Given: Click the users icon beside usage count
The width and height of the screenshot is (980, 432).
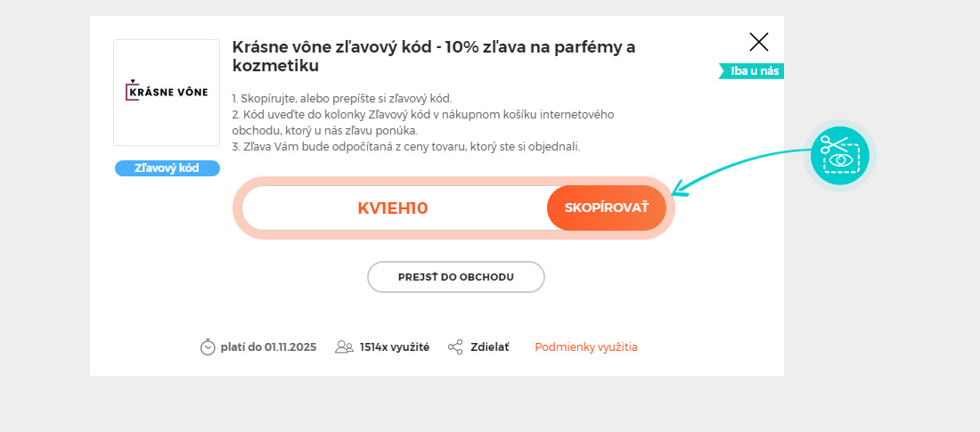Looking at the screenshot, I should [344, 347].
